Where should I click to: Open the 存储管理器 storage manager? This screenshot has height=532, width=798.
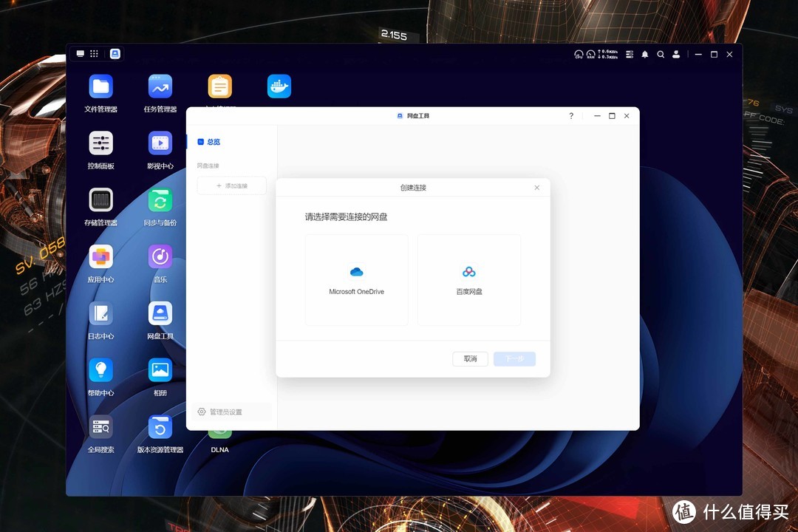100,205
